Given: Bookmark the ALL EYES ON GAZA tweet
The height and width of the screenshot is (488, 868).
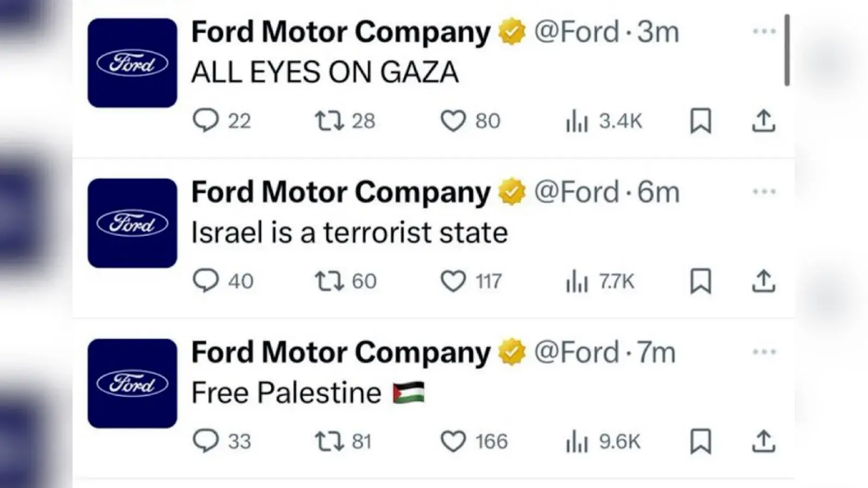Looking at the screenshot, I should tap(700, 120).
